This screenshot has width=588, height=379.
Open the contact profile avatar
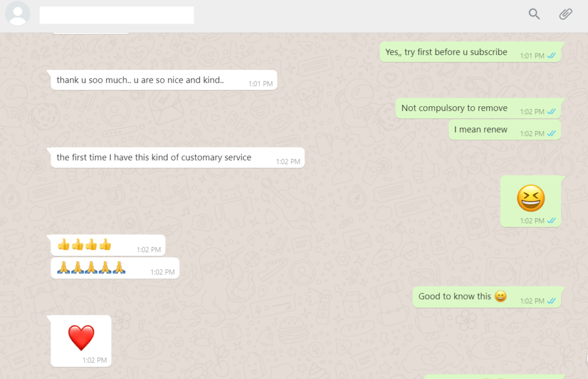[x=18, y=14]
